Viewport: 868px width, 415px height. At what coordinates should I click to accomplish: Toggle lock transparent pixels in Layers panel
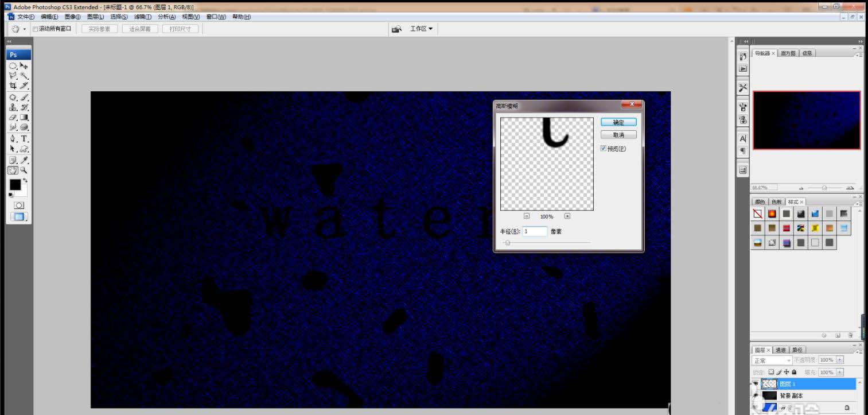tap(772, 372)
